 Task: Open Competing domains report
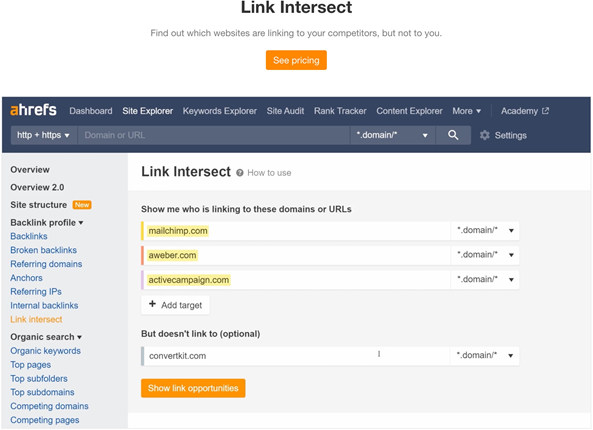pyautogui.click(x=49, y=406)
